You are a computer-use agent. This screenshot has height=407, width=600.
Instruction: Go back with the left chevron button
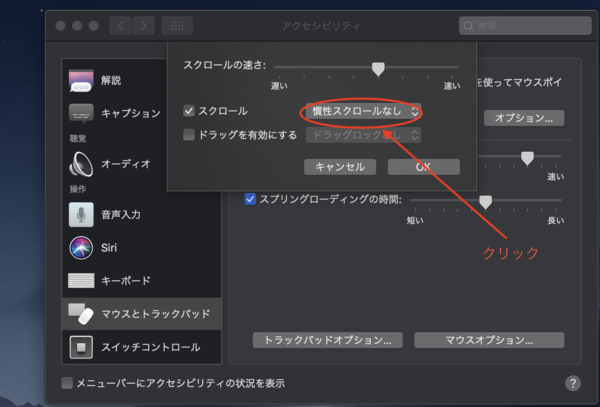[x=121, y=26]
